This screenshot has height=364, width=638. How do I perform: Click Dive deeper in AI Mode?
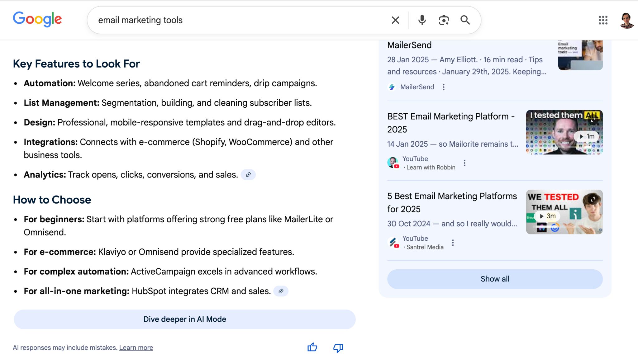184,319
